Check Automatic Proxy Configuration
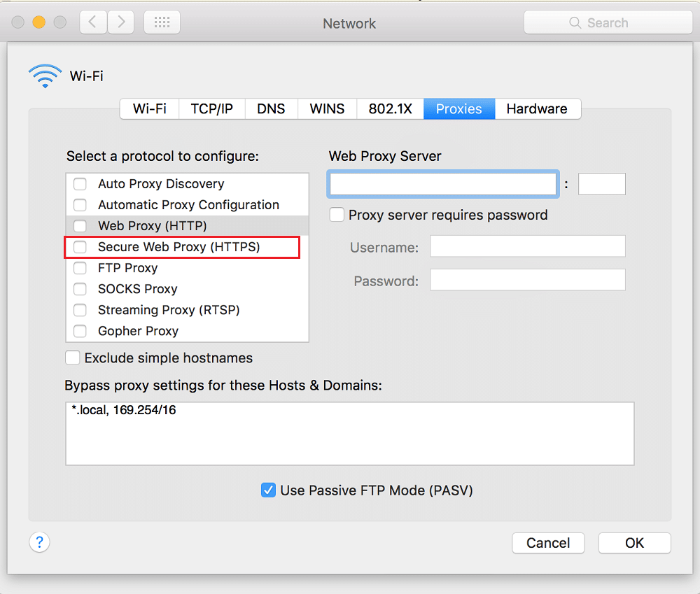700x594 pixels. pyautogui.click(x=80, y=205)
